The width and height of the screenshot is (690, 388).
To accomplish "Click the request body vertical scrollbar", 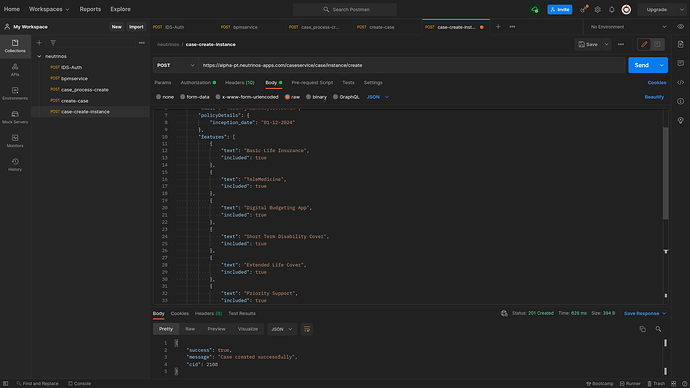I will click(665, 173).
